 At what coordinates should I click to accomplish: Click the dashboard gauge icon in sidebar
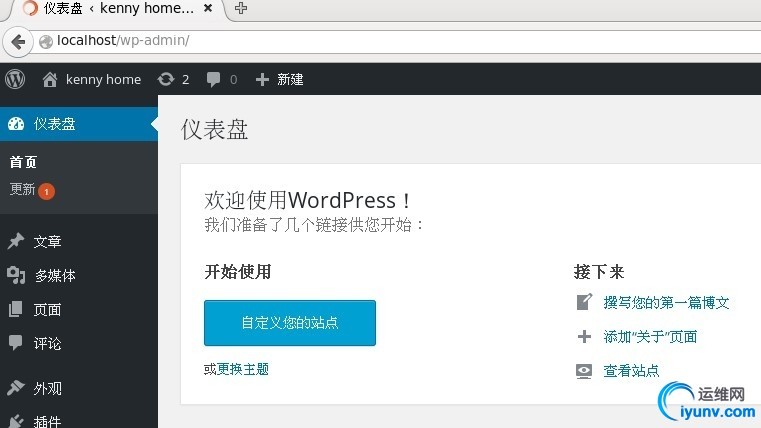tap(16, 124)
